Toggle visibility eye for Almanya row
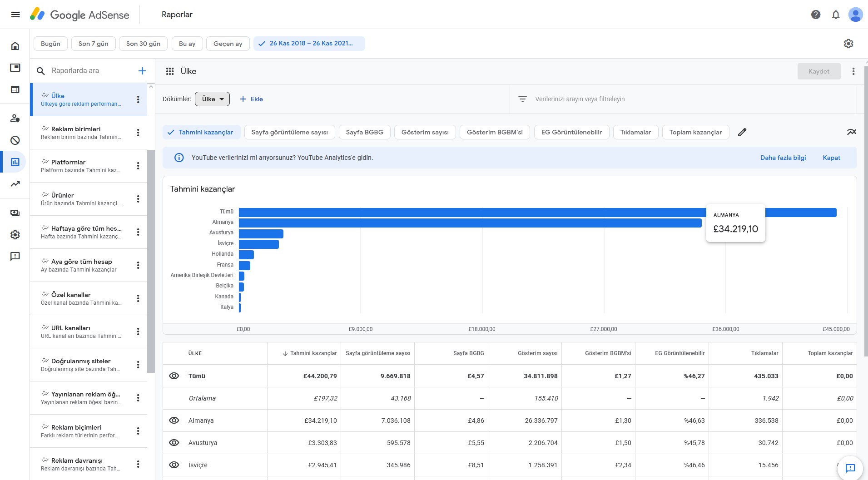The image size is (868, 480). [x=174, y=421]
